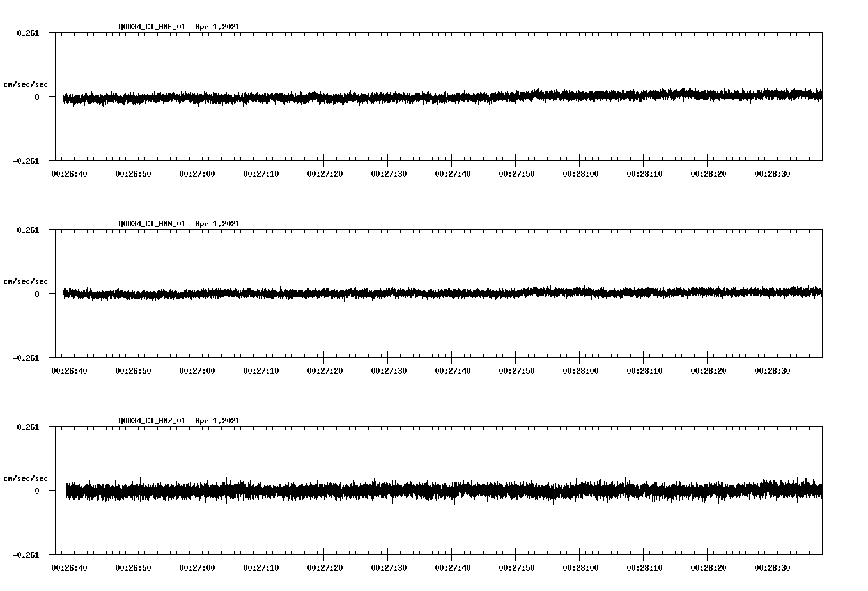Click the cm/sec/sec unit label on HNZ plot
The height and width of the screenshot is (591, 868).
(x=26, y=477)
